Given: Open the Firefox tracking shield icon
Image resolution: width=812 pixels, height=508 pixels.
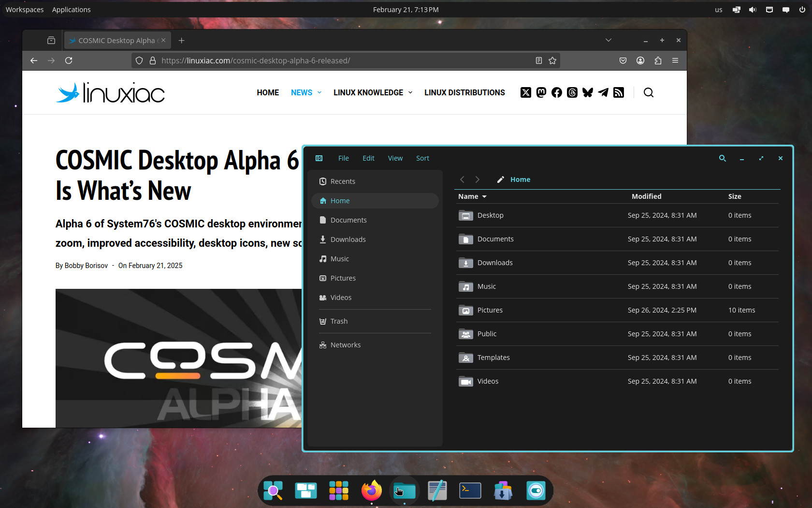Looking at the screenshot, I should coord(139,60).
